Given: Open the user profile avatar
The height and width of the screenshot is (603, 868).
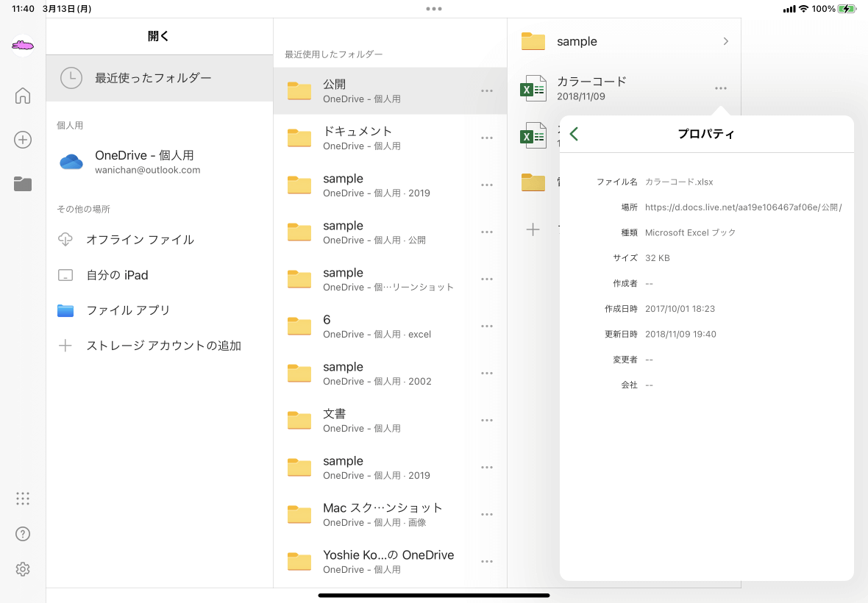Looking at the screenshot, I should click(x=23, y=46).
